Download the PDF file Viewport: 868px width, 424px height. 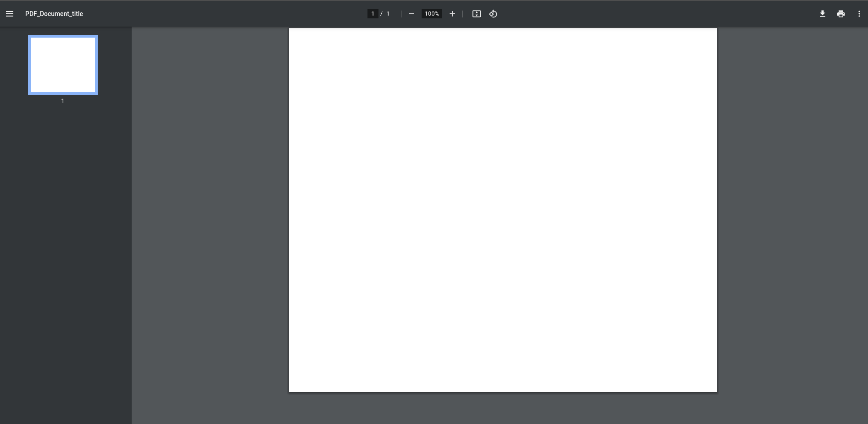point(823,14)
